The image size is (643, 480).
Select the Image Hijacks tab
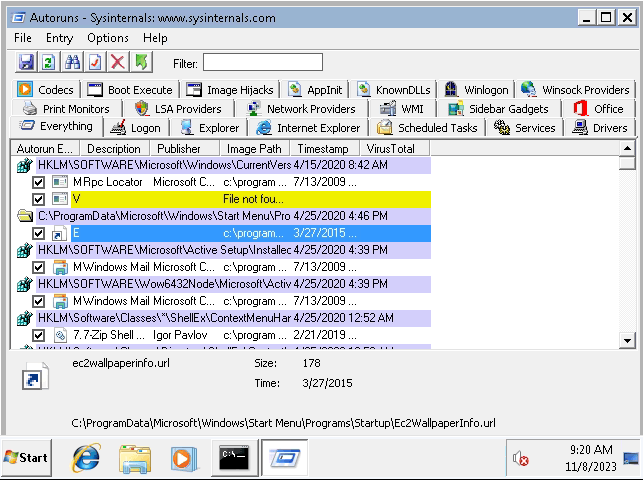click(x=230, y=89)
